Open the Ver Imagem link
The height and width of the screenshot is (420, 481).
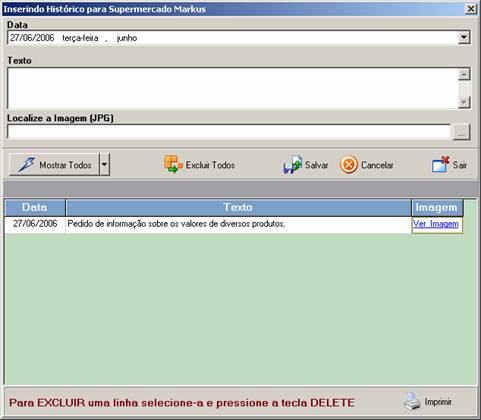coord(436,224)
